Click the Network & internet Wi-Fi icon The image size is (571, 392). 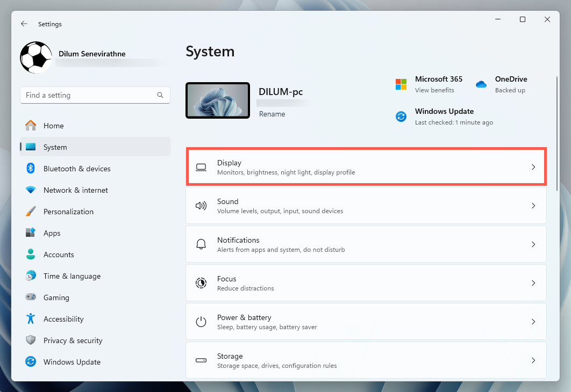click(31, 190)
